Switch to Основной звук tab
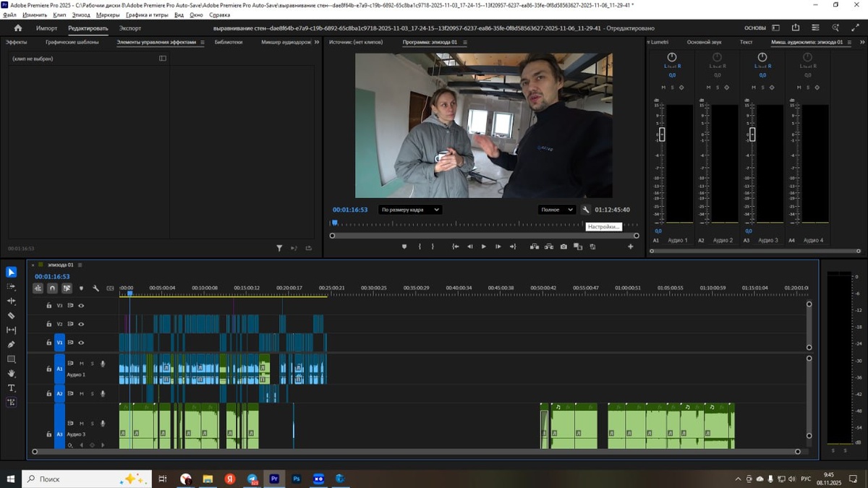Screen dimensions: 868x488 (704, 42)
